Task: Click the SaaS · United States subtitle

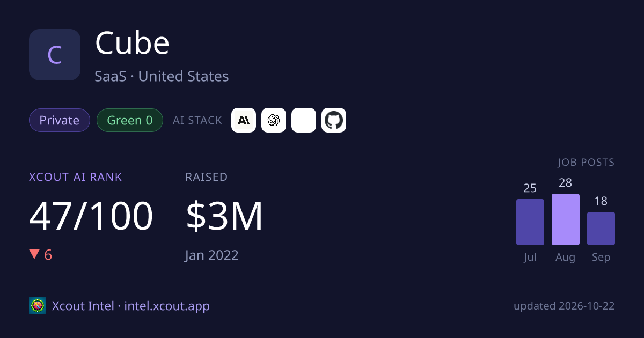Action: (x=162, y=76)
